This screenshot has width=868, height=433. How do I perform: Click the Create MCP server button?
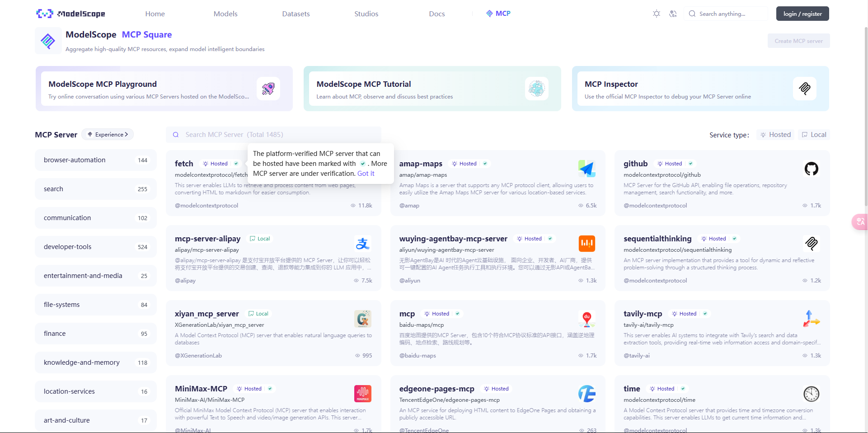pyautogui.click(x=798, y=41)
